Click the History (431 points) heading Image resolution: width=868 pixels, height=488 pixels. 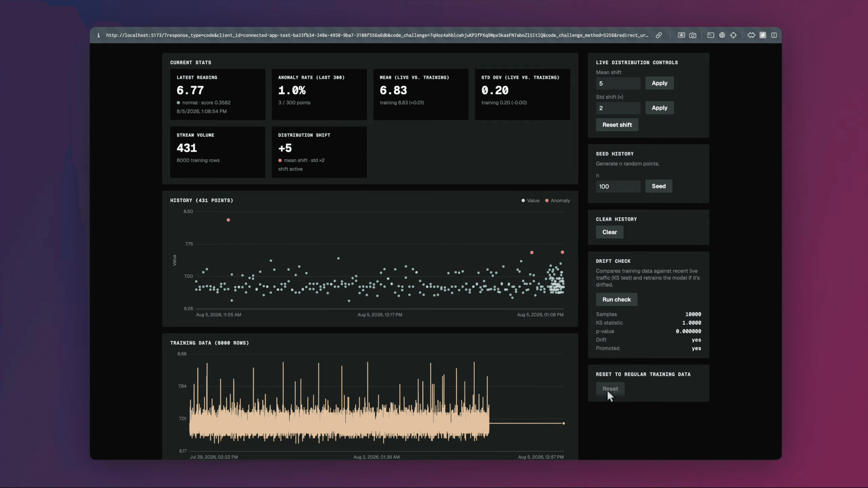pos(202,200)
